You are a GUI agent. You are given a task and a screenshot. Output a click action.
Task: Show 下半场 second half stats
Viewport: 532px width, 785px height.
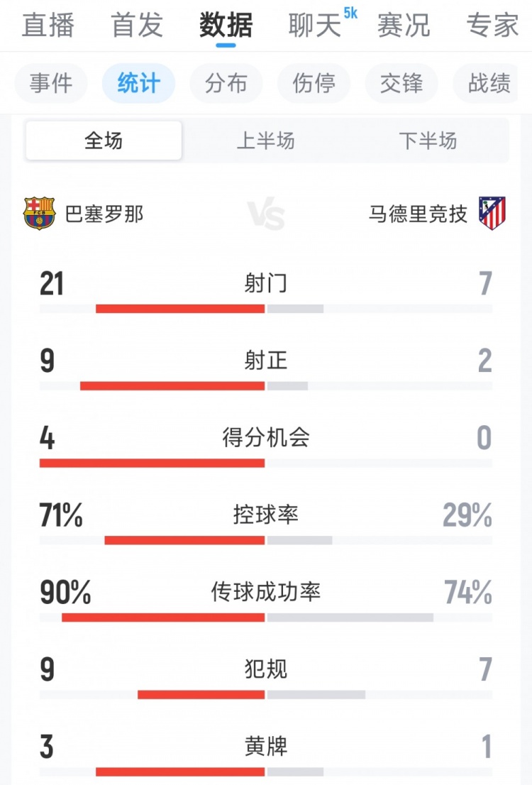428,141
